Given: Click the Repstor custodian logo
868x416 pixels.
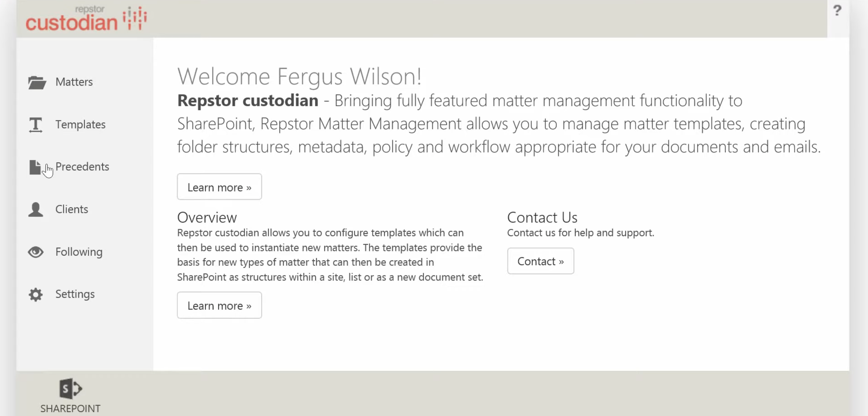Looking at the screenshot, I should tap(86, 18).
